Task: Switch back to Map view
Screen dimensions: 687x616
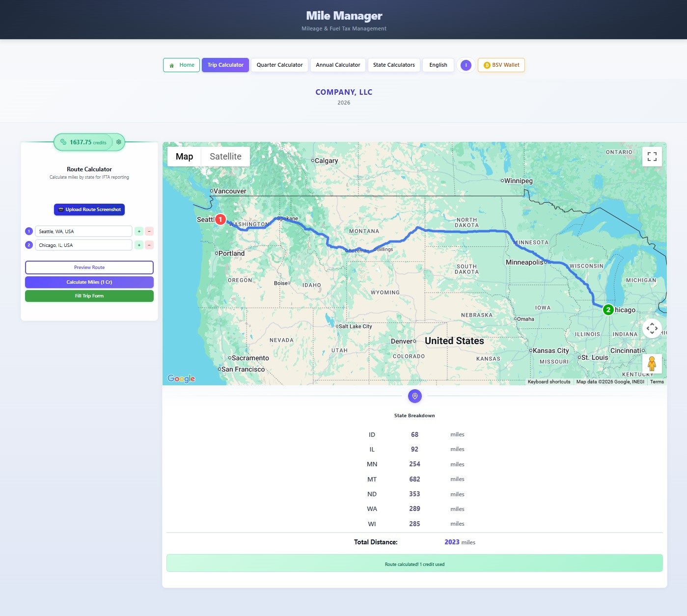Action: [184, 156]
